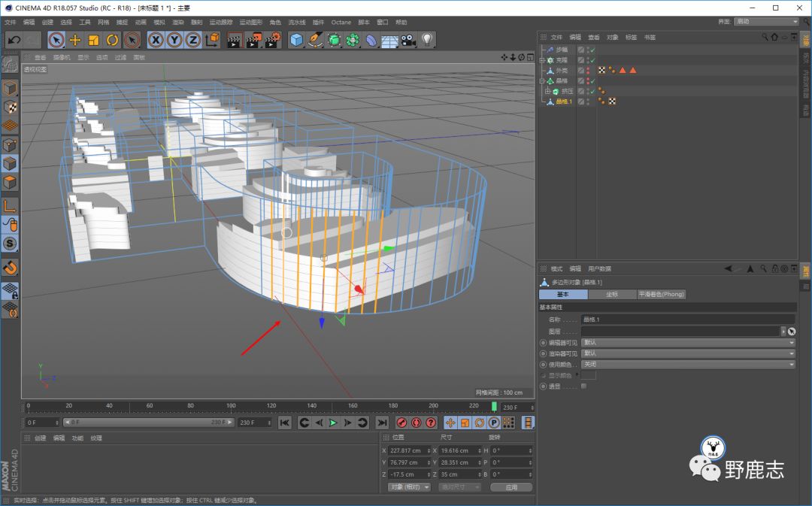Open the spline Pen tool
The height and width of the screenshot is (506, 812).
(316, 40)
